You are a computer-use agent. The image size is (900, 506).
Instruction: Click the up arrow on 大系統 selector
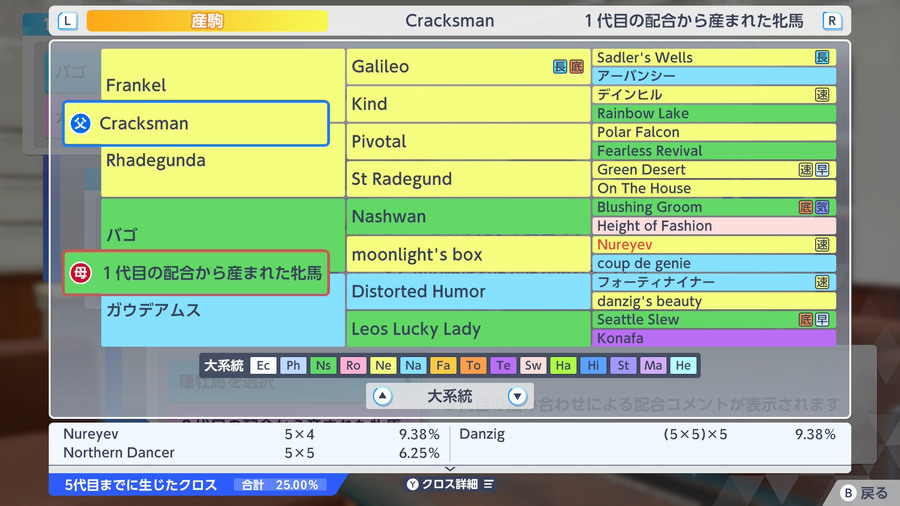point(382,396)
